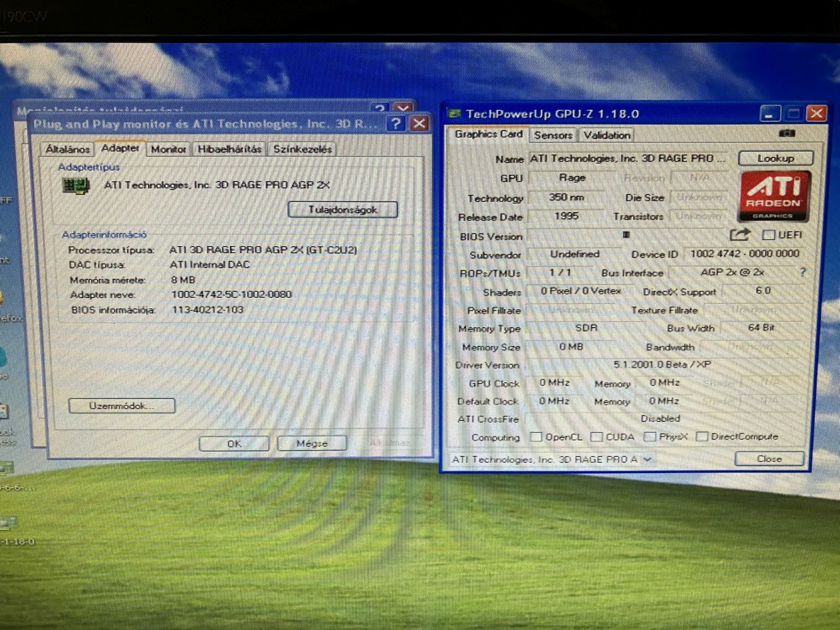Click the Subvendor field showing Undefined
The width and height of the screenshot is (840, 630).
click(x=575, y=254)
